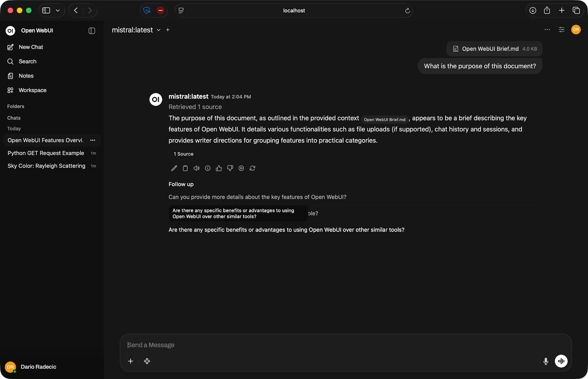Copy the response with clipboard icon

click(x=185, y=168)
